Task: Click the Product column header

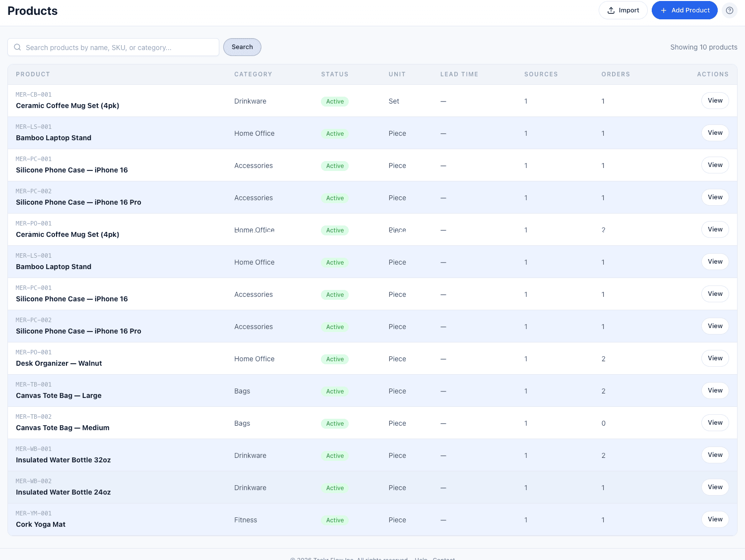Action: 33,74
